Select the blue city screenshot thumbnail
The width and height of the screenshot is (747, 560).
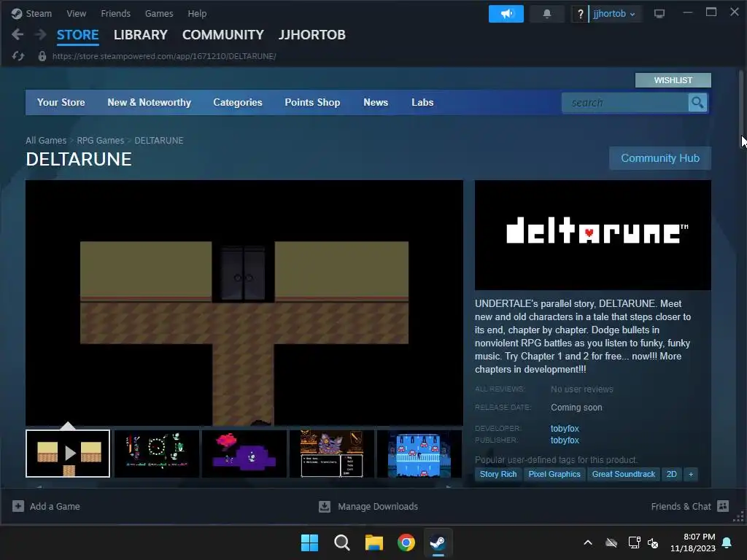[419, 454]
